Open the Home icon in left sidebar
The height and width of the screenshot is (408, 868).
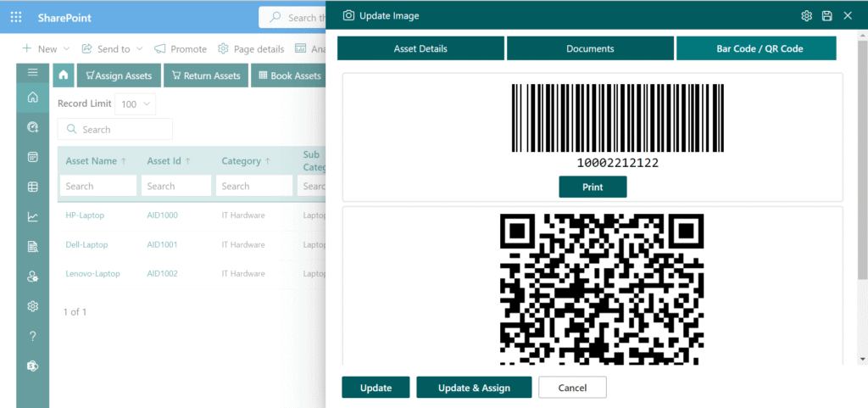[33, 98]
